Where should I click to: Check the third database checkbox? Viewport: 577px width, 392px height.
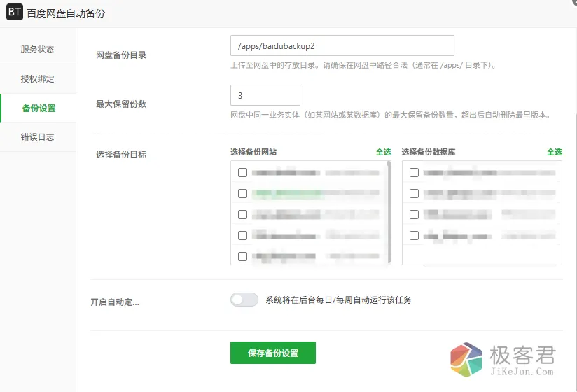414,214
